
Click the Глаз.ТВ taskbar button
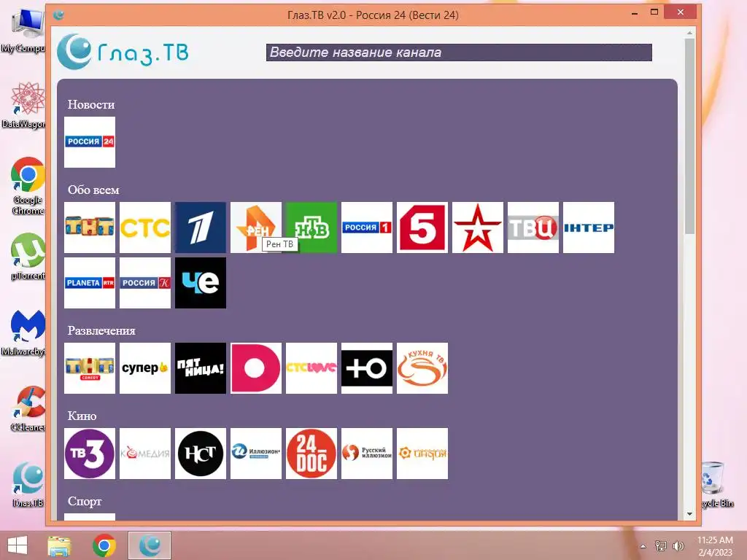150,545
